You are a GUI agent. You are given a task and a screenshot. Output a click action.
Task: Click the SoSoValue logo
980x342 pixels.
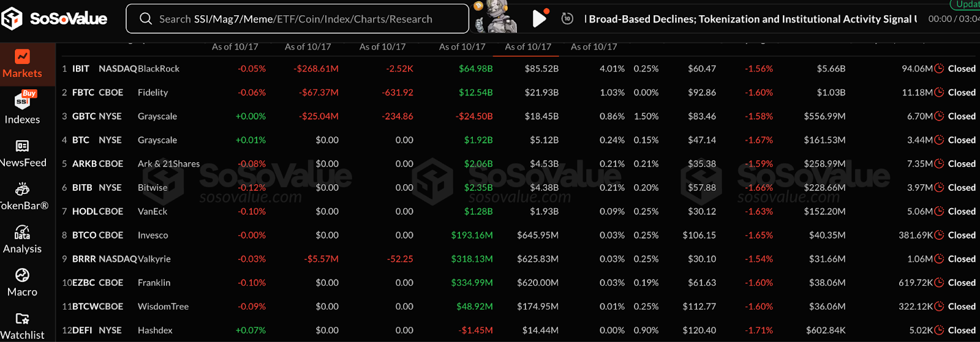pos(54,19)
